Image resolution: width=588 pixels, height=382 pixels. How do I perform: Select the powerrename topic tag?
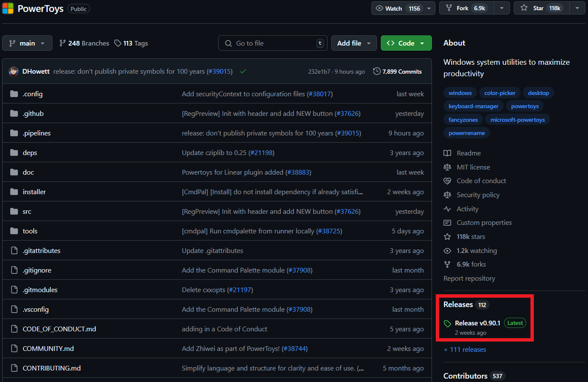[x=466, y=133]
